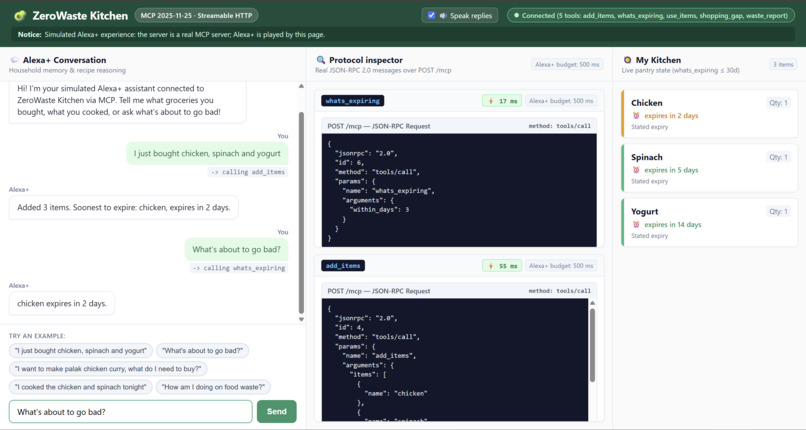
Task: Click the add_items tool tag
Action: click(343, 266)
